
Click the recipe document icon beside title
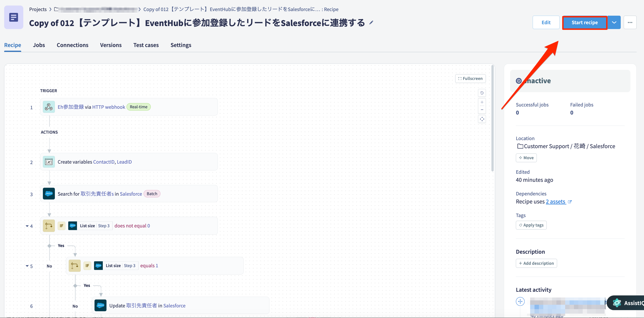point(14,17)
